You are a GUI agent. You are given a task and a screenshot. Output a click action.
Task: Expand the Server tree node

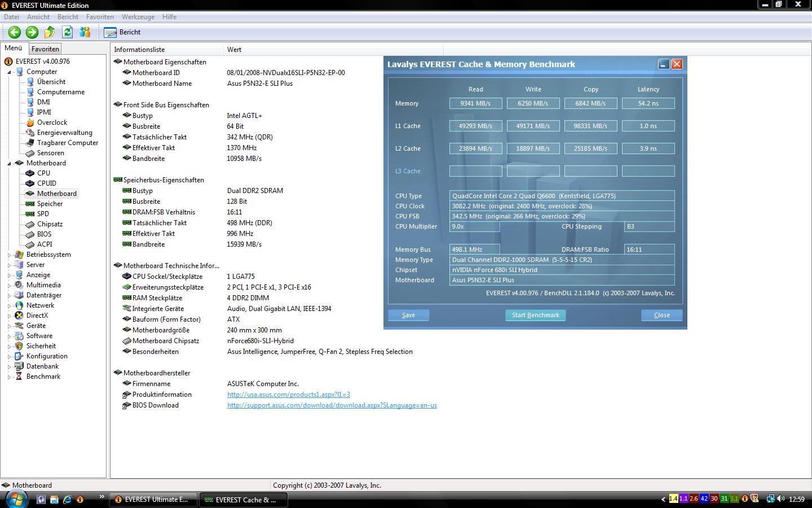tap(9, 265)
